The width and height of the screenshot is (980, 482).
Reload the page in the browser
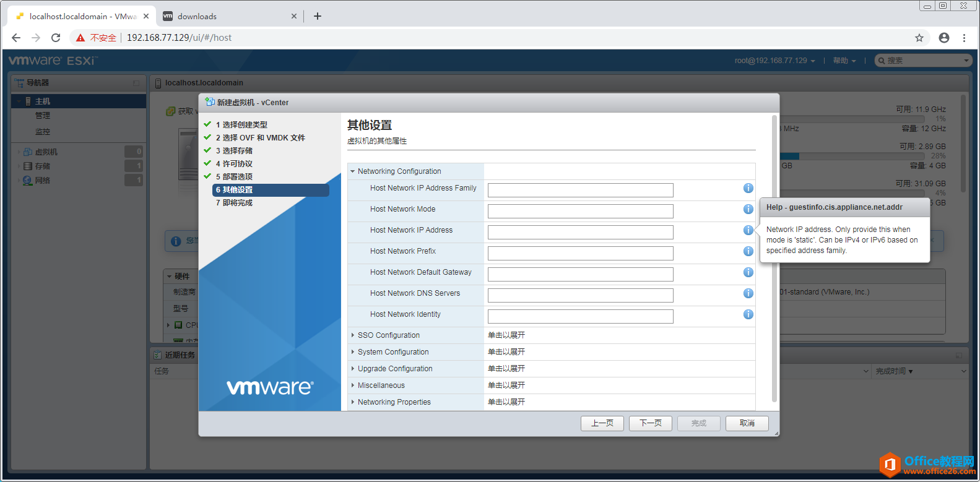pyautogui.click(x=56, y=38)
